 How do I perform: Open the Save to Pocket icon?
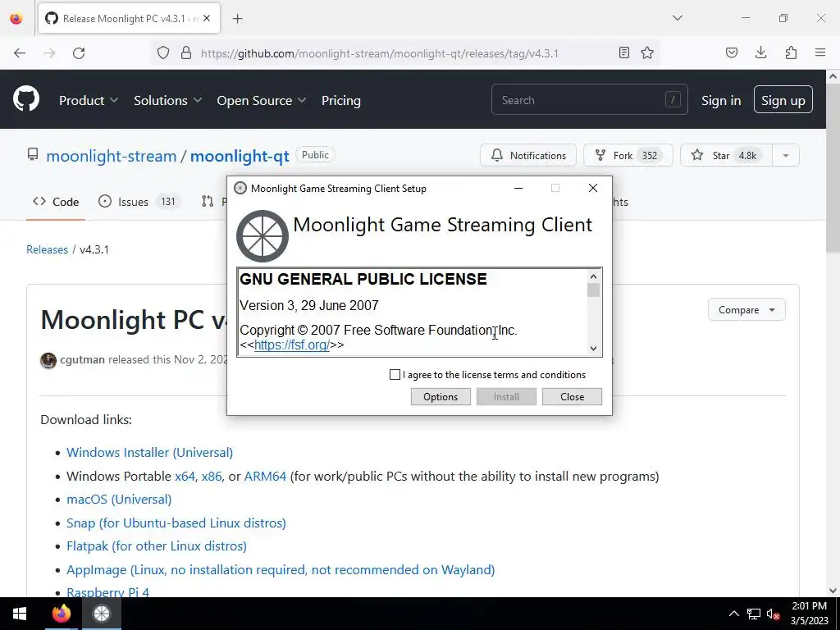[731, 52]
